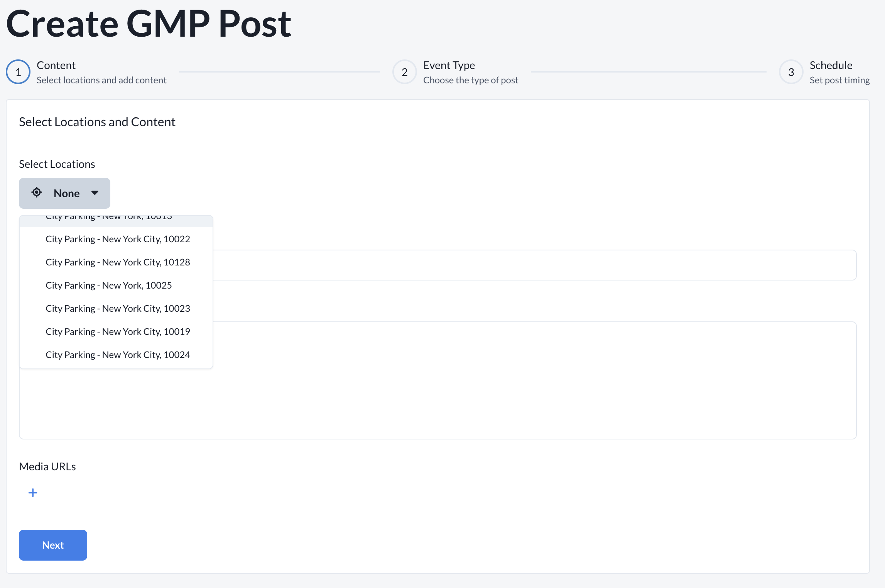Click the Event Type step label
Screen dimensions: 885x588
click(x=449, y=65)
